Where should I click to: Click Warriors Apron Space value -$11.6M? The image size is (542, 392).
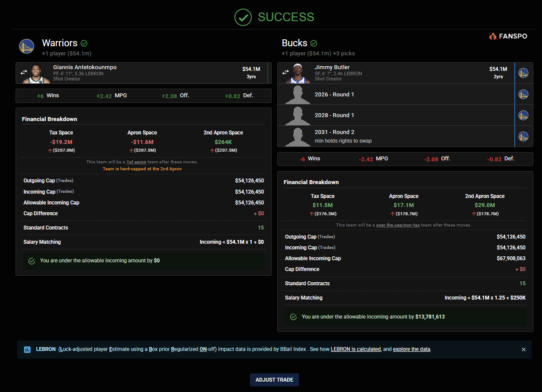(x=142, y=142)
